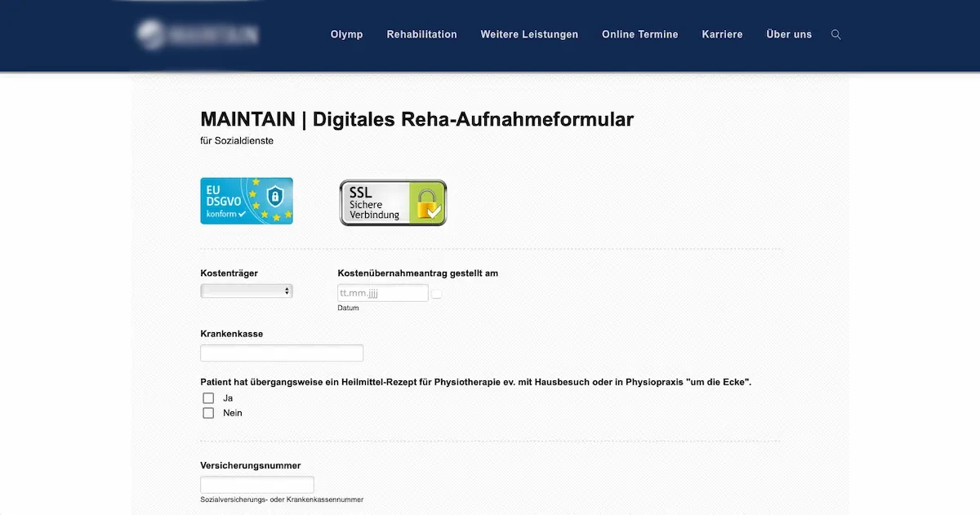Open the Olymp menu

(x=346, y=34)
